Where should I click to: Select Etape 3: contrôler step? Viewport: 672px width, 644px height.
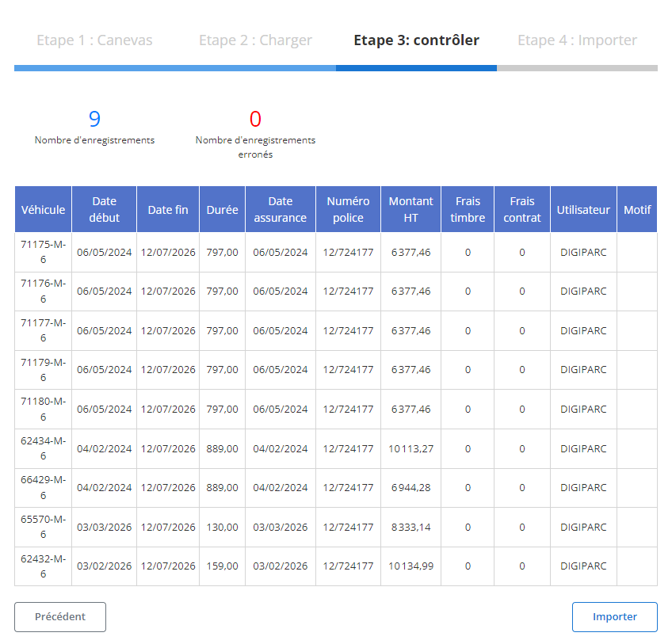click(x=416, y=40)
